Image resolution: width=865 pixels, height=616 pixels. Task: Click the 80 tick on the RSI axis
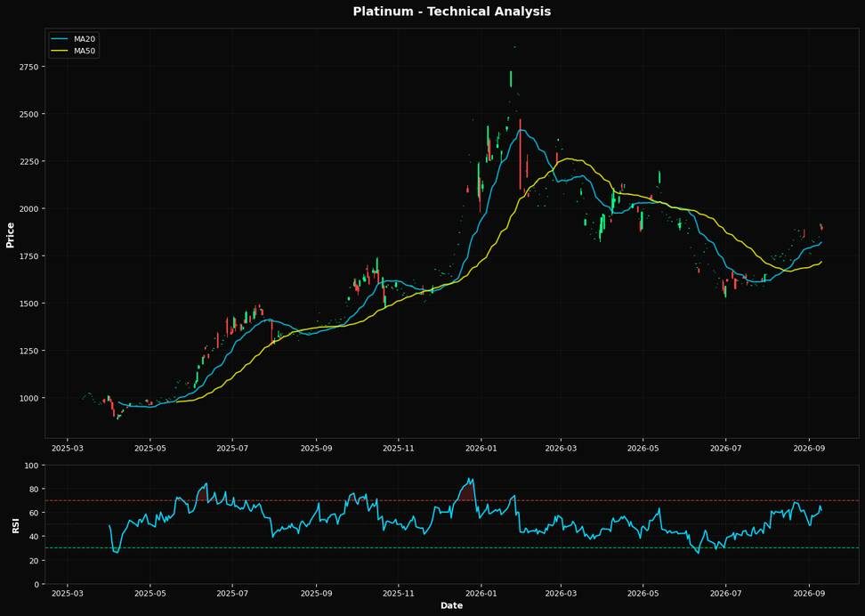(x=35, y=490)
